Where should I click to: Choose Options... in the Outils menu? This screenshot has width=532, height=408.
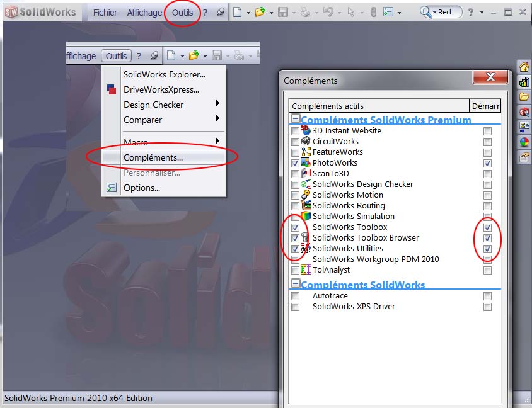[x=164, y=188]
